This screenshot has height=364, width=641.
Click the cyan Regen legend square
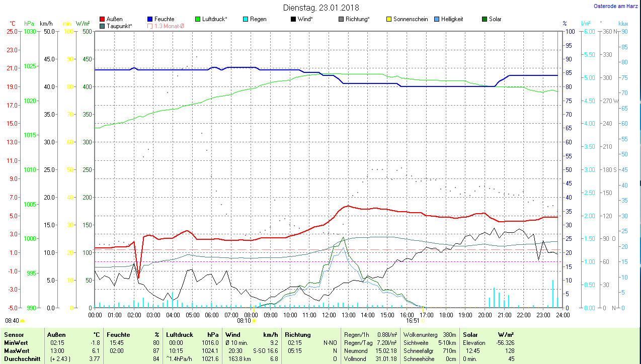pos(246,19)
